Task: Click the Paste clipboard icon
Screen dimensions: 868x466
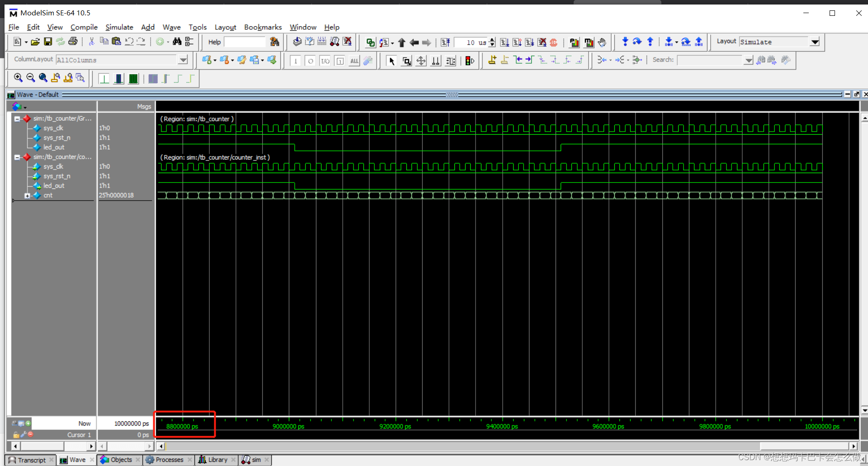Action: [116, 42]
